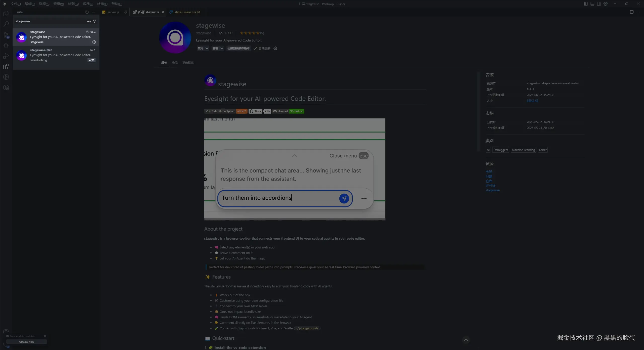Open the Search view in activity bar

[6, 24]
